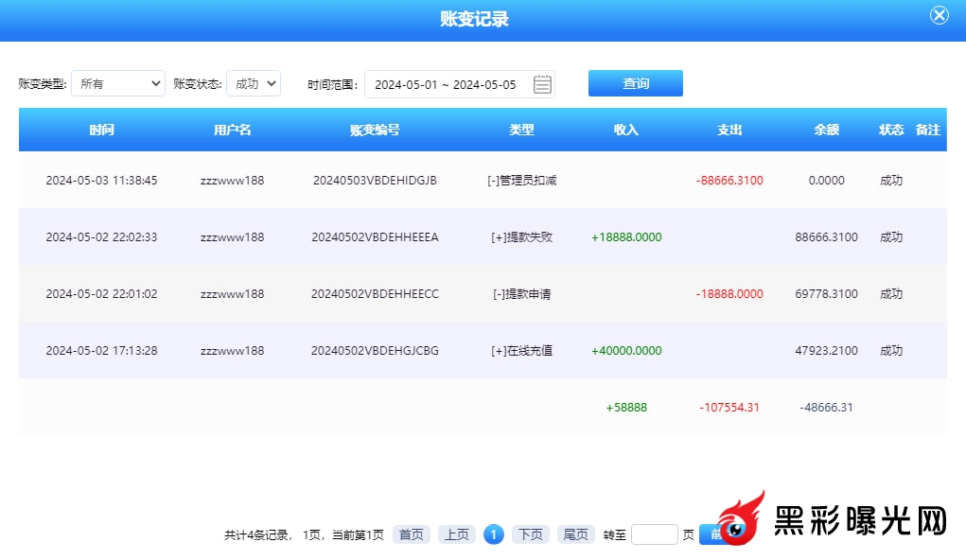This screenshot has height=560, width=966.
Task: Click the 类型 column header
Action: [x=521, y=130]
